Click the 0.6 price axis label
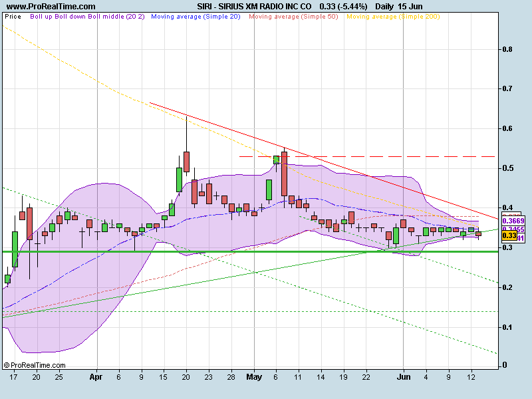The image size is (532, 399). pos(507,128)
